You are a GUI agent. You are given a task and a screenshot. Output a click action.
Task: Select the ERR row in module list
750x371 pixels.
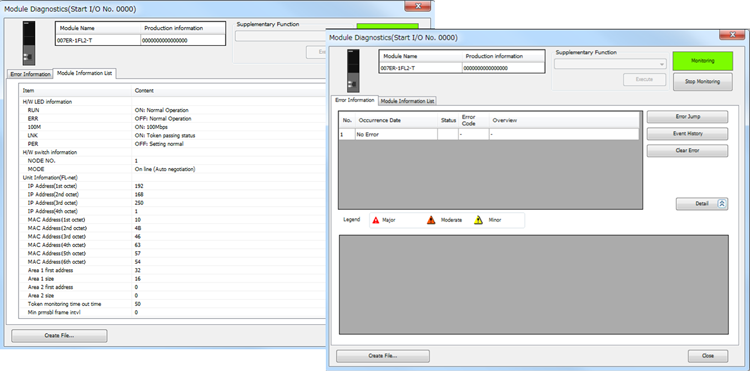pos(172,119)
